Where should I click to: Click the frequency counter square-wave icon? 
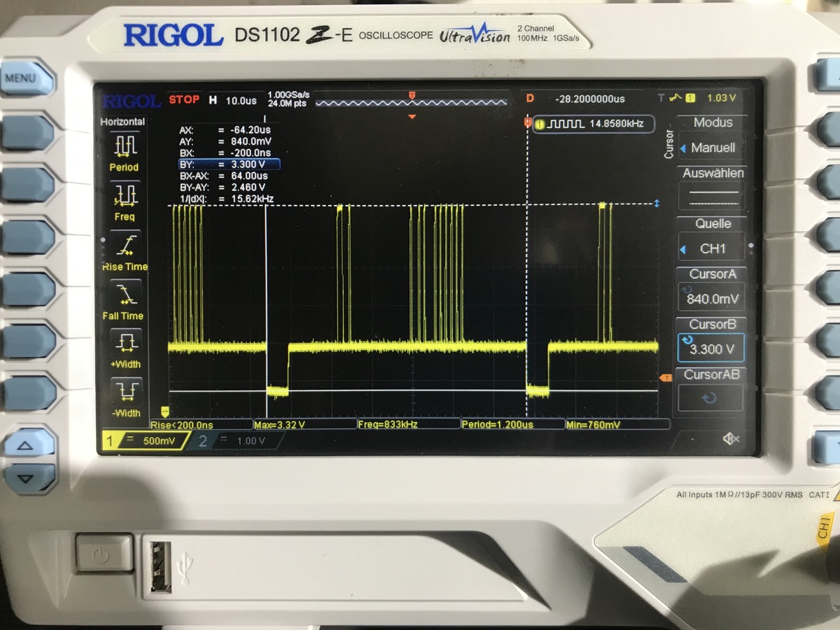pos(564,125)
